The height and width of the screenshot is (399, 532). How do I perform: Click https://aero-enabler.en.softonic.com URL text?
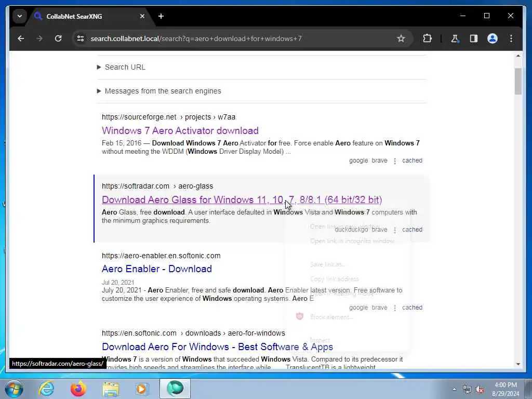click(x=161, y=256)
